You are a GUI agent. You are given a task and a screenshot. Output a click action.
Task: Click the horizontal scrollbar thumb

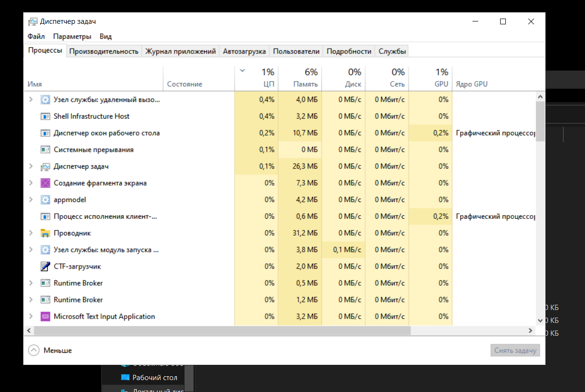click(x=222, y=330)
